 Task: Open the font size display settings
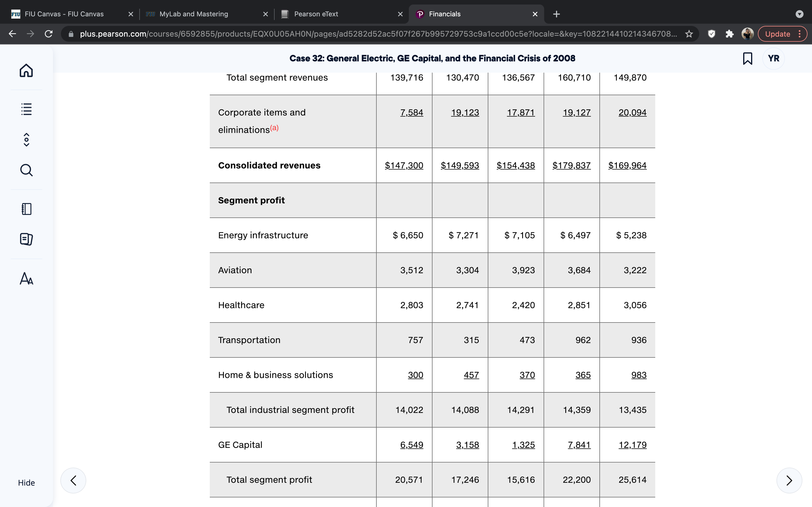(x=26, y=278)
